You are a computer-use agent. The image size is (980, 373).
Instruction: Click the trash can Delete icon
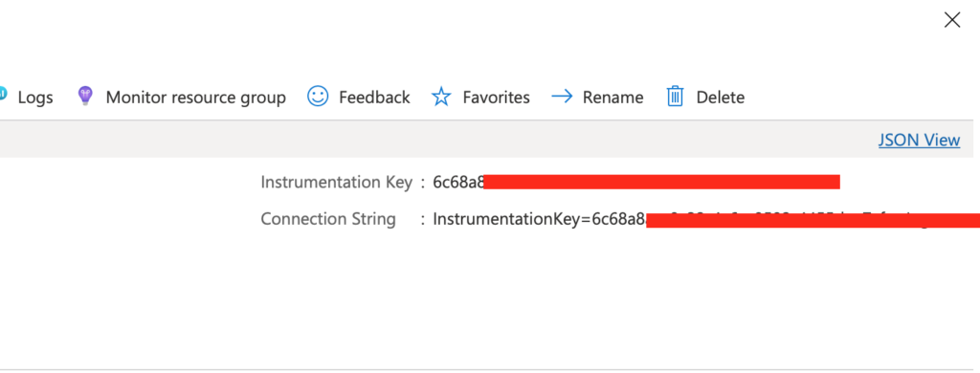pyautogui.click(x=675, y=97)
